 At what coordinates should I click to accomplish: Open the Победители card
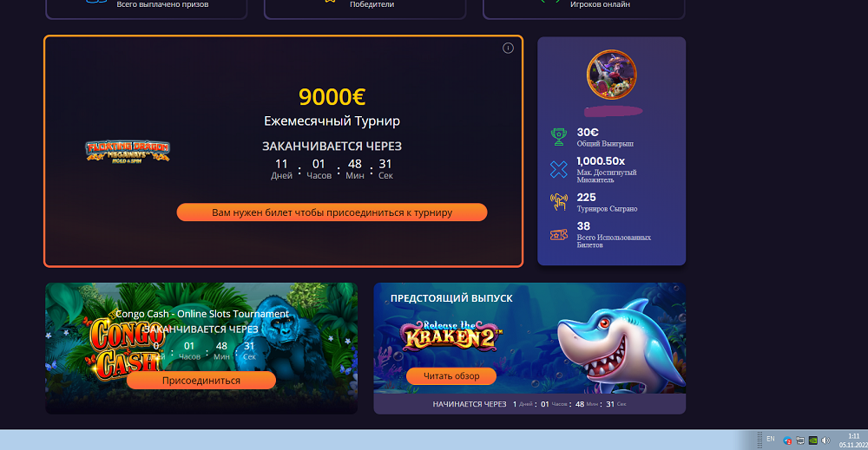[x=365, y=8]
